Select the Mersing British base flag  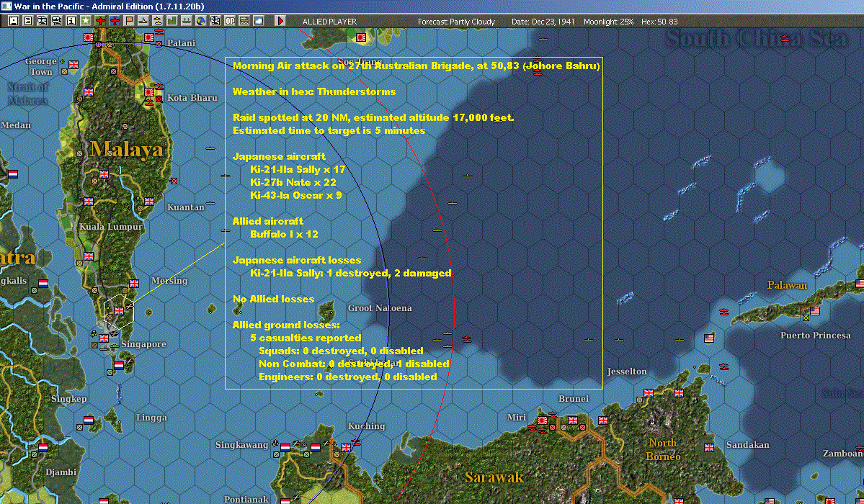coord(134,284)
